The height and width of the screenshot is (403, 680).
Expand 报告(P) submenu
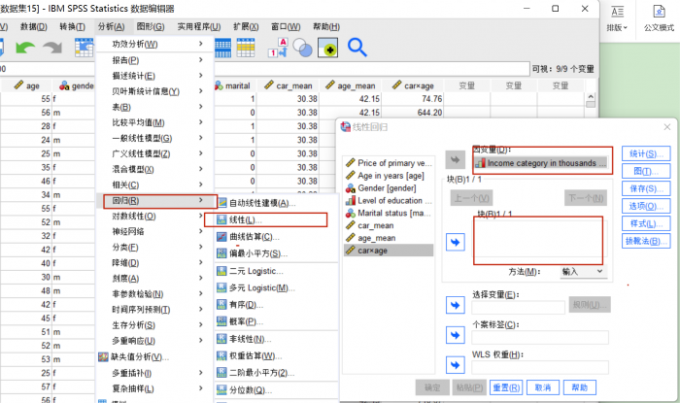click(156, 60)
